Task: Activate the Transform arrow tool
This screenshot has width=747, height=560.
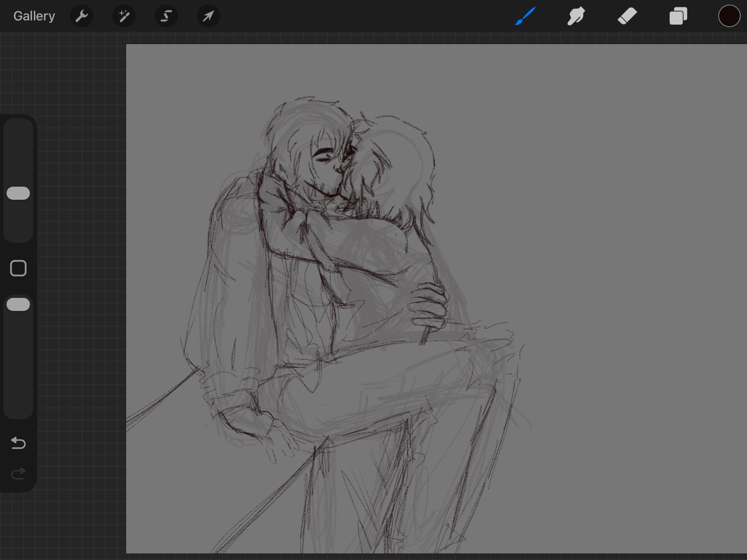Action: tap(208, 16)
